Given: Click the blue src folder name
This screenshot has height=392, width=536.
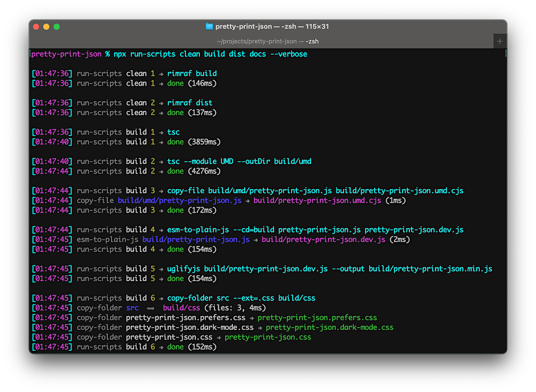Looking at the screenshot, I should [x=132, y=308].
